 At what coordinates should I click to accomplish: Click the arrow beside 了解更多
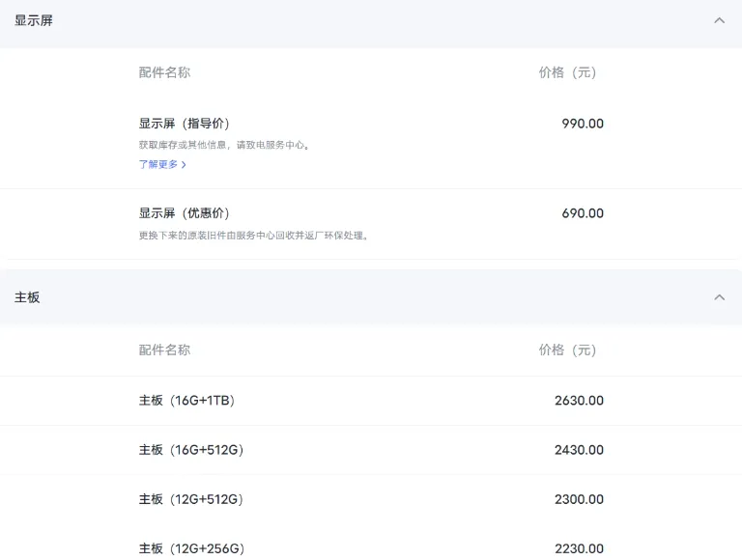pyautogui.click(x=184, y=165)
